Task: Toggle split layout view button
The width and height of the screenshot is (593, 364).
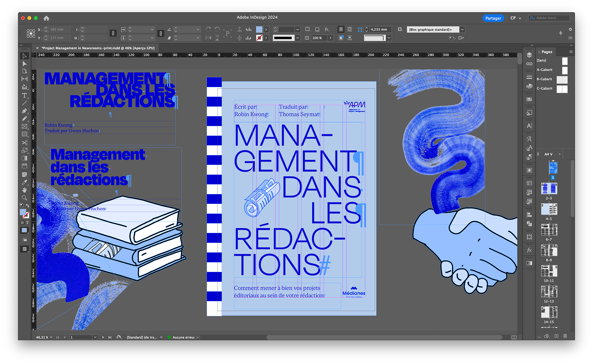Action: [514, 337]
